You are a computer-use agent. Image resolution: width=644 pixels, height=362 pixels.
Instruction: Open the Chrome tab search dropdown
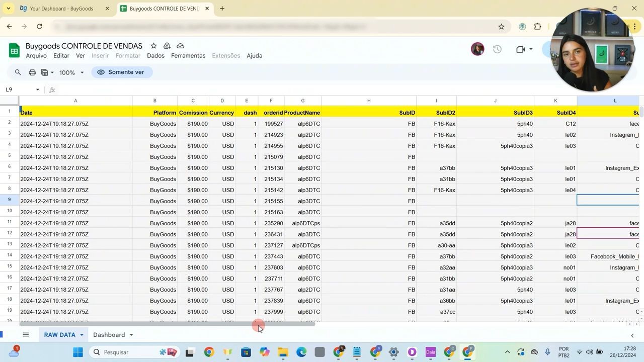[9, 9]
